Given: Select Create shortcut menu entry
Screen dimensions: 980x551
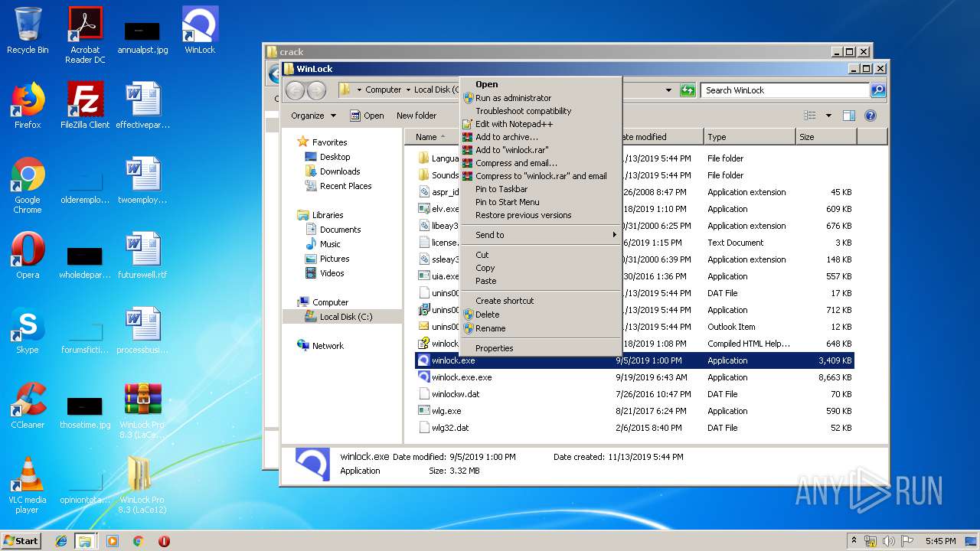Looking at the screenshot, I should pyautogui.click(x=541, y=301).
